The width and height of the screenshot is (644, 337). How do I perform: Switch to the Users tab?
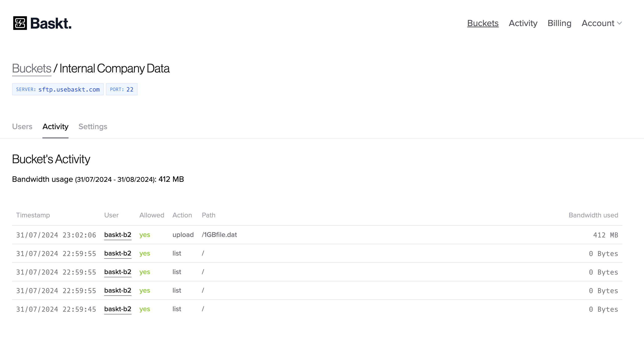22,127
